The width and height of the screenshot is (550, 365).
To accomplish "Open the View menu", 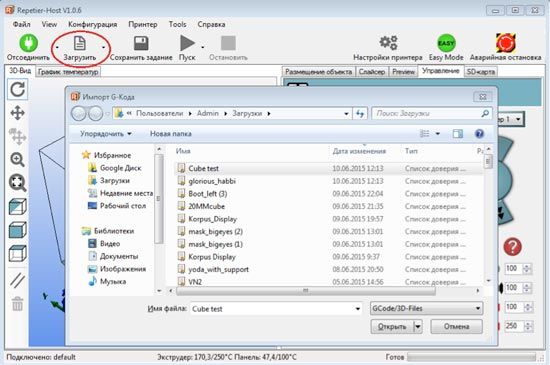I will tap(49, 24).
